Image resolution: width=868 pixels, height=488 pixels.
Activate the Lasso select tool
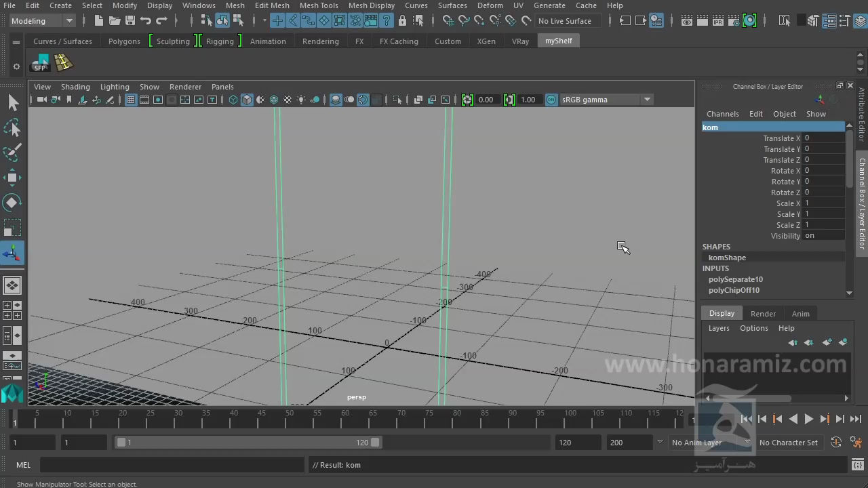coord(12,127)
